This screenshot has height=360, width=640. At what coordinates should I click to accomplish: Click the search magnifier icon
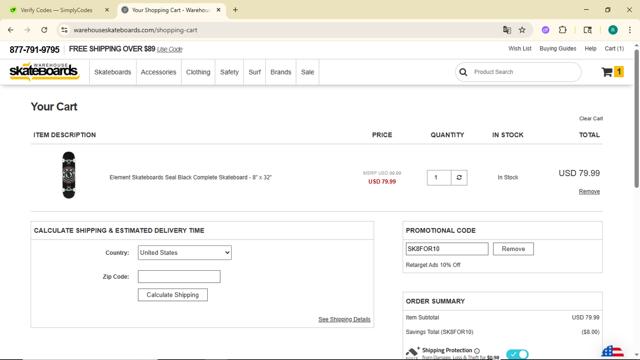pos(463,72)
